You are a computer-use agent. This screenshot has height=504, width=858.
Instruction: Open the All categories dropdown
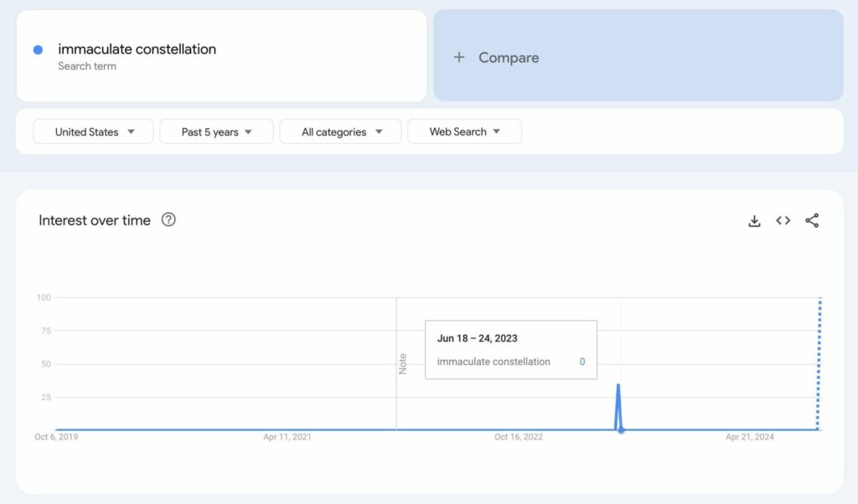[339, 131]
